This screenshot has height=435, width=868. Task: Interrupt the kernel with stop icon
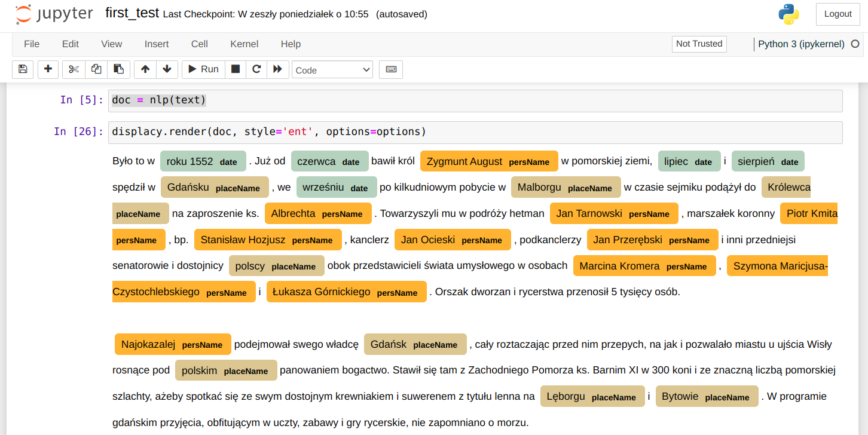236,69
